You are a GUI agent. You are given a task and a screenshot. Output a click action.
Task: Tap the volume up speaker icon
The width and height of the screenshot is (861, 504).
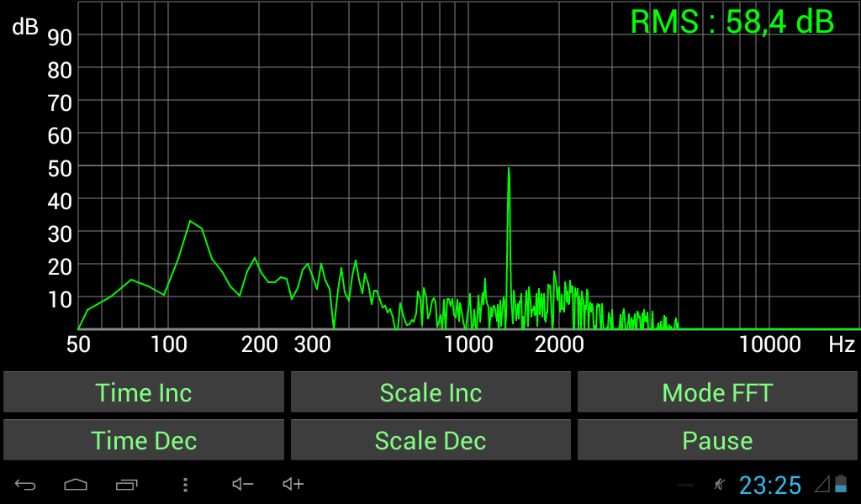pyautogui.click(x=293, y=484)
